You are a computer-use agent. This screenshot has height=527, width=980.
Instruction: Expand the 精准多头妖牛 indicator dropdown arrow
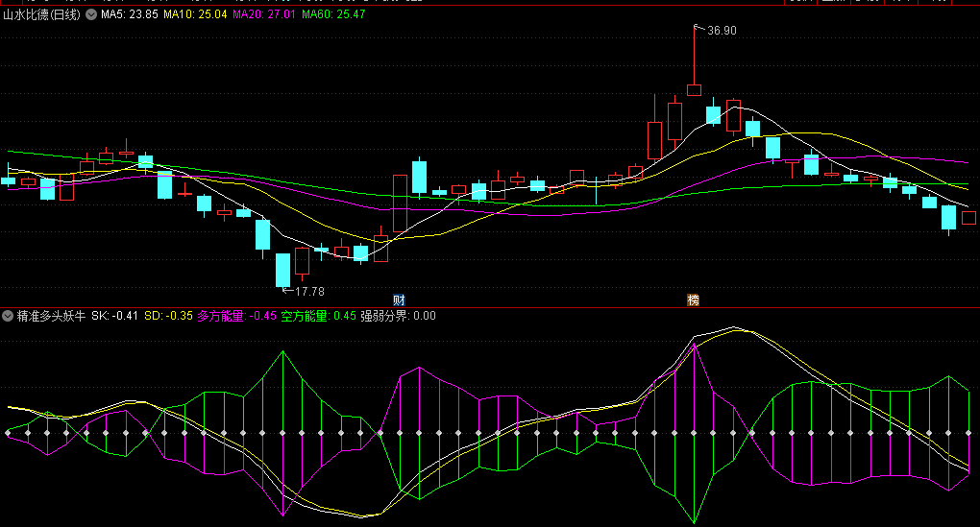pos(8,315)
